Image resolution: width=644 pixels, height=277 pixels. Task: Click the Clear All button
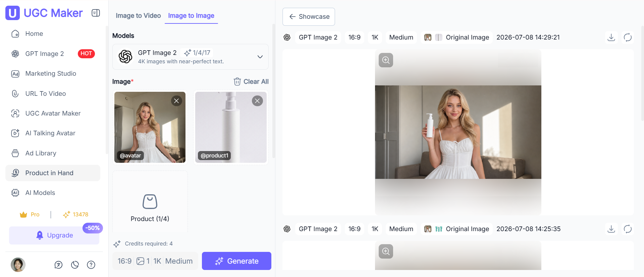[x=251, y=81]
